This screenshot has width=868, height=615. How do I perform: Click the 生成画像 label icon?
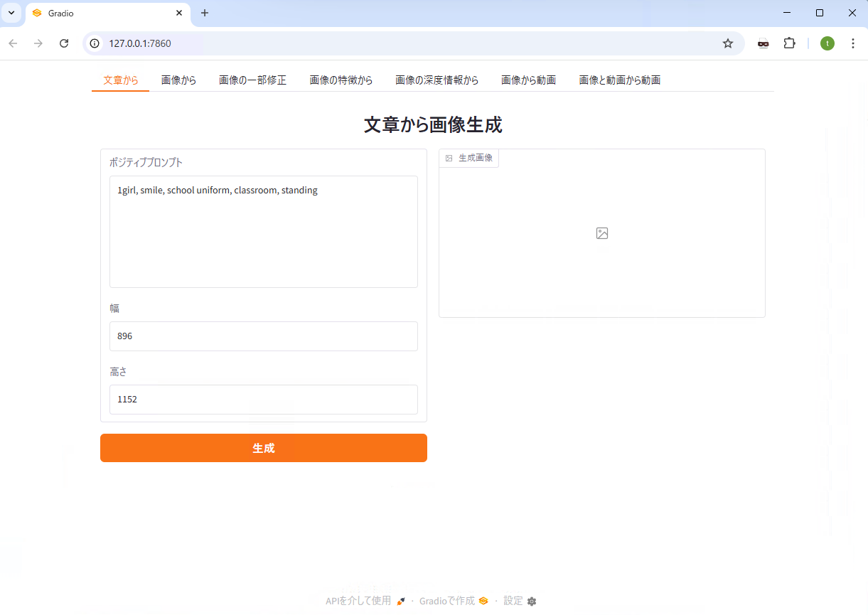click(449, 158)
